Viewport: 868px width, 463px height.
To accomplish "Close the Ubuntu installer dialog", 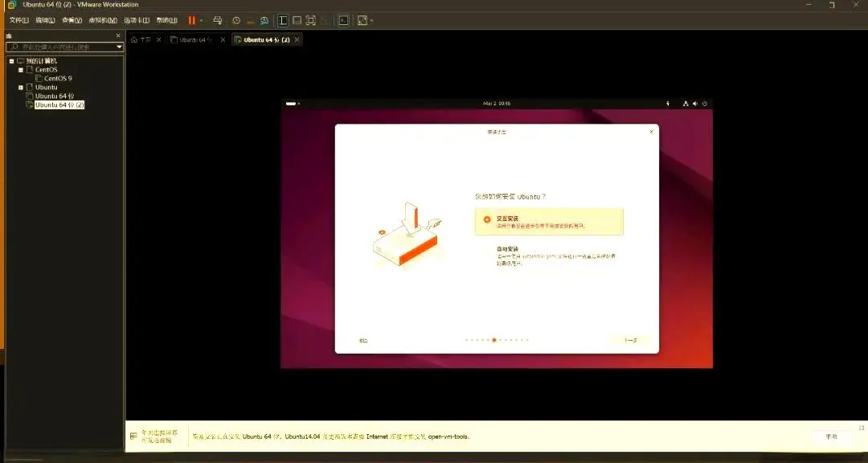I will pos(652,132).
